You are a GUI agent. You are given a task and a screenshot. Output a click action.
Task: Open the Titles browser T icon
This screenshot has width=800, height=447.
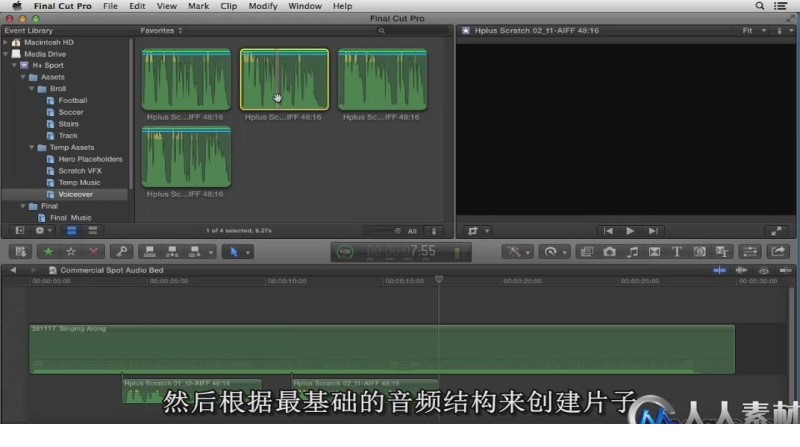[x=677, y=252]
